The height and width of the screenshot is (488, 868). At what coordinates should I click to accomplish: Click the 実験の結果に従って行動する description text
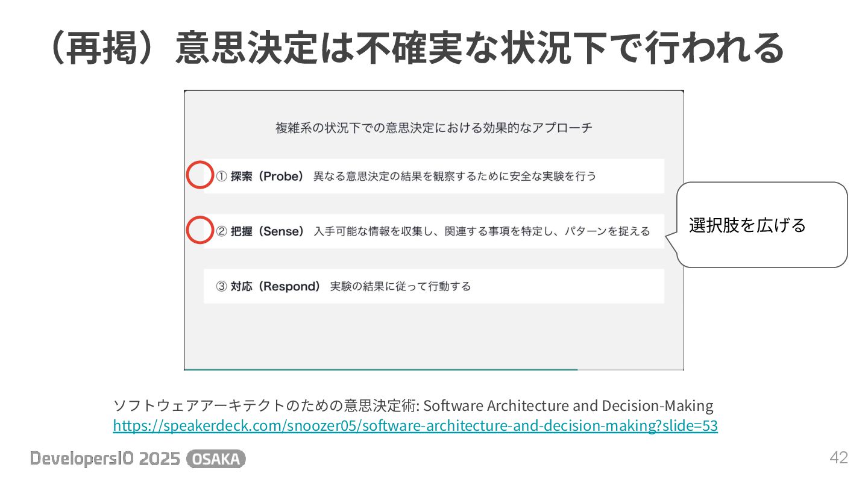(400, 286)
